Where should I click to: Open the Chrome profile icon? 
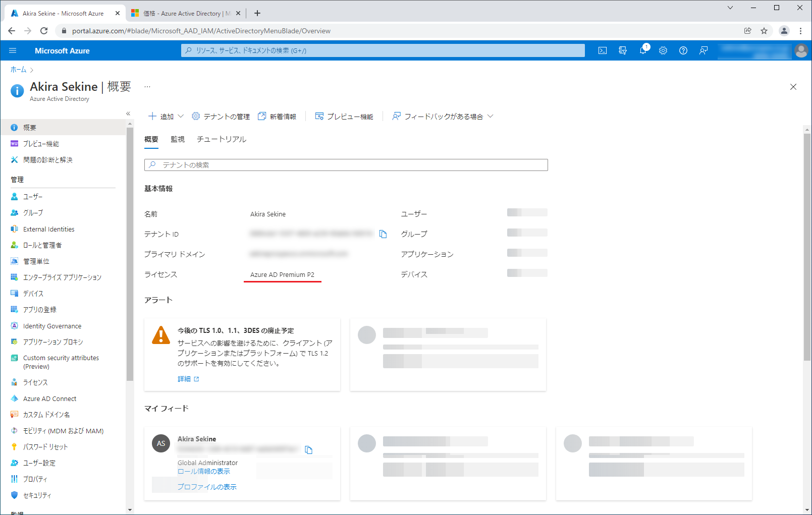coord(784,31)
